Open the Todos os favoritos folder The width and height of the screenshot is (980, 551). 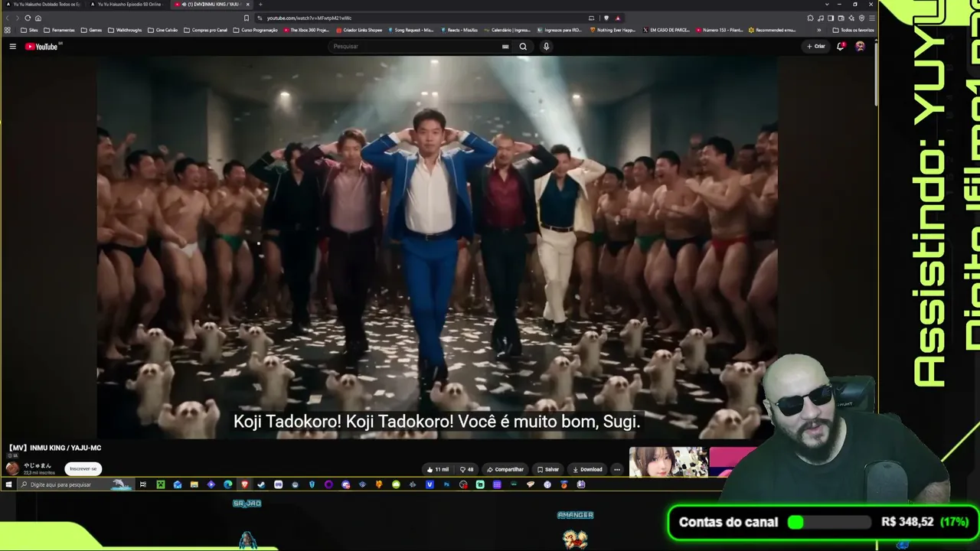853,30
